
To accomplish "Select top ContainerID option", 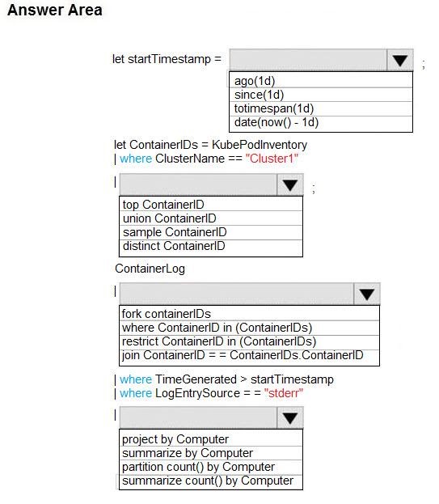I will pyautogui.click(x=211, y=204).
